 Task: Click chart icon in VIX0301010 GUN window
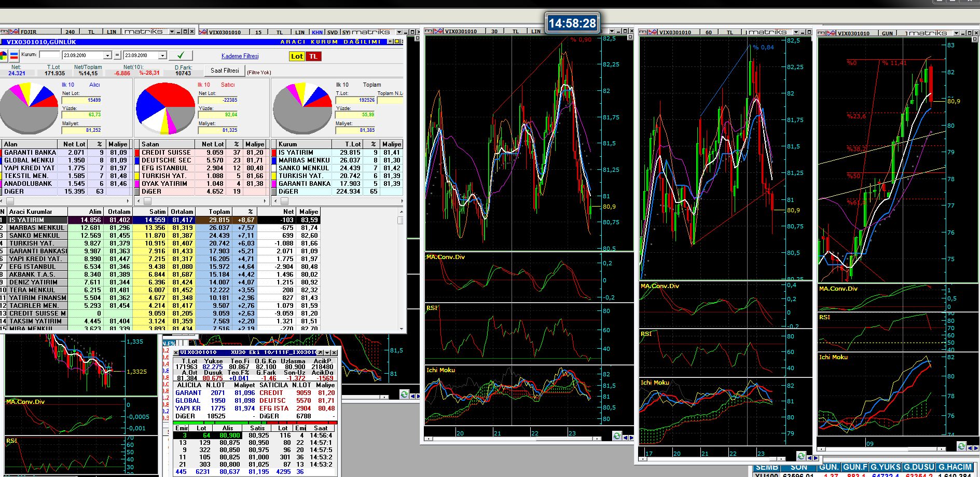(831, 33)
